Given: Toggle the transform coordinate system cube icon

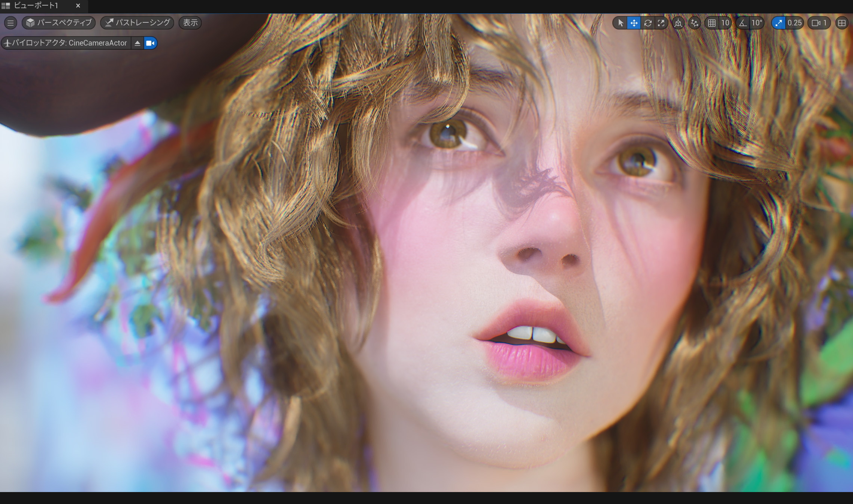Looking at the screenshot, I should (678, 23).
